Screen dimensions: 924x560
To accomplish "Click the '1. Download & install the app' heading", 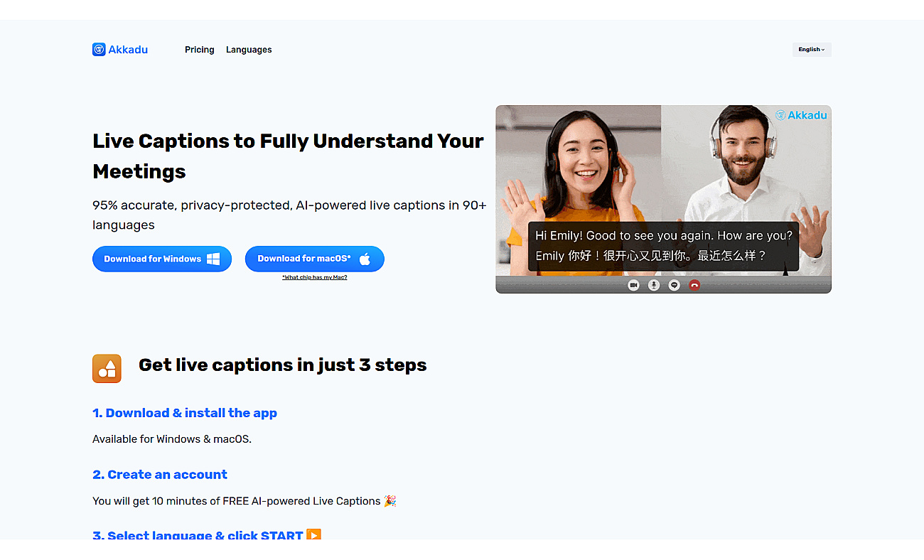I will click(x=185, y=413).
